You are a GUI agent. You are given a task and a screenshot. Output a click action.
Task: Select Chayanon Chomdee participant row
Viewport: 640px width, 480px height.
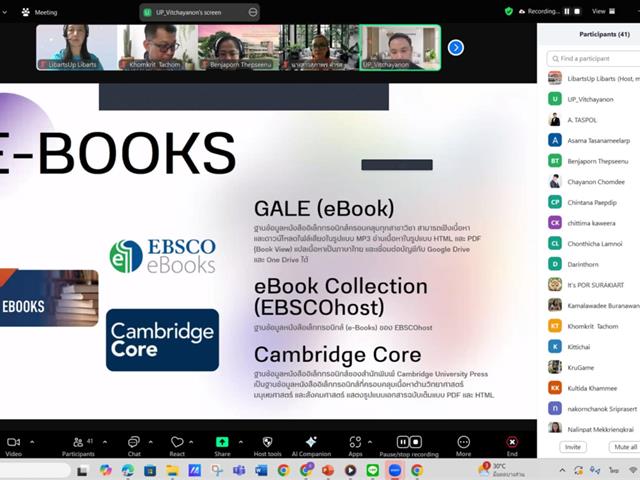pos(594,182)
